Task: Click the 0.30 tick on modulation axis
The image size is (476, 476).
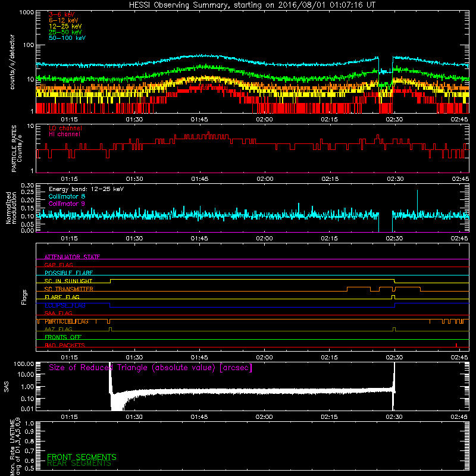Action: [x=27, y=185]
